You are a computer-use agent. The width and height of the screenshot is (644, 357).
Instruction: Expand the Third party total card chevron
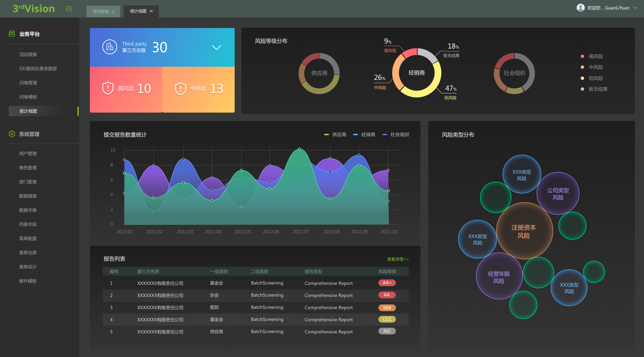[216, 48]
